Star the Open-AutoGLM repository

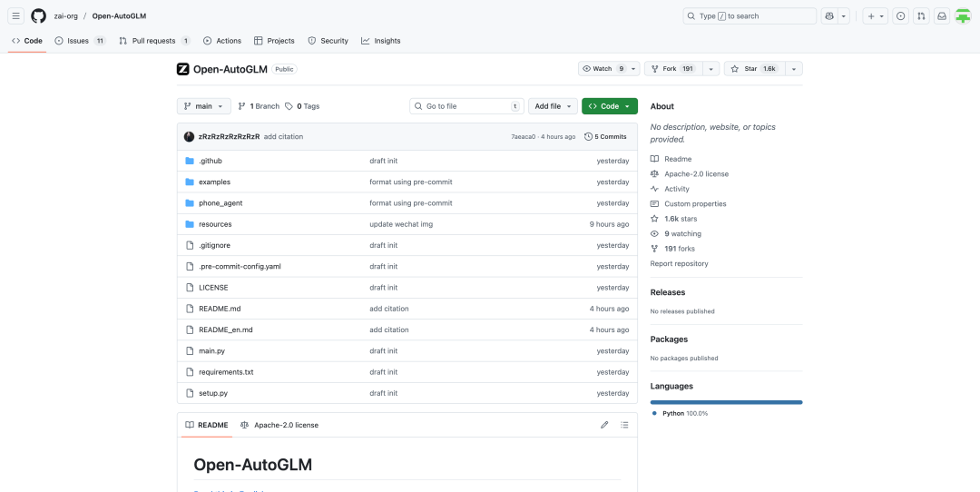[754, 69]
